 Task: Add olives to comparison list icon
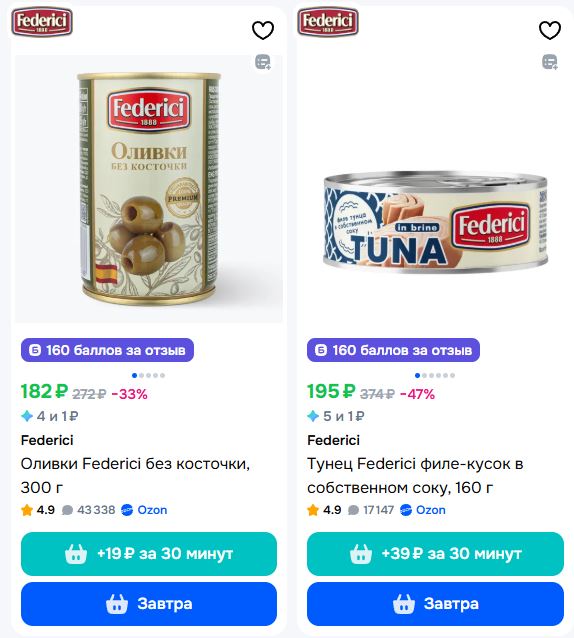click(x=263, y=62)
